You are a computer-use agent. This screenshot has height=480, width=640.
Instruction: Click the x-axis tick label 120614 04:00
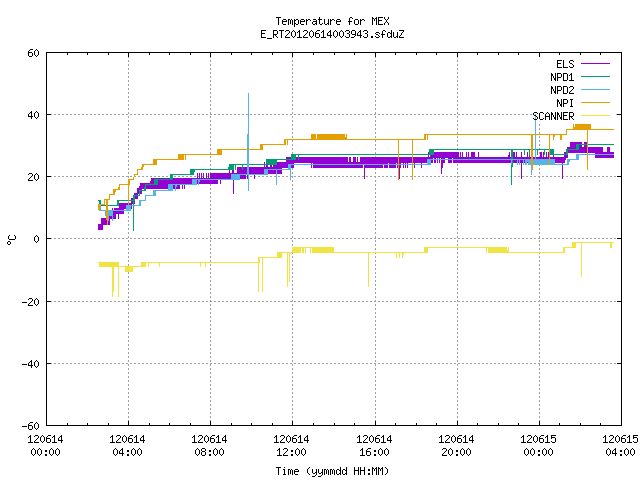click(127, 446)
